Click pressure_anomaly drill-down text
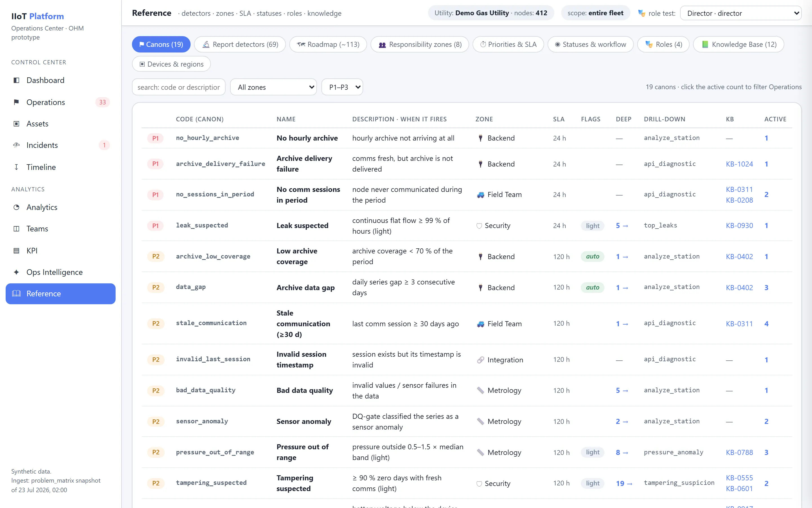Viewport: 812px width, 508px height. [673, 452]
